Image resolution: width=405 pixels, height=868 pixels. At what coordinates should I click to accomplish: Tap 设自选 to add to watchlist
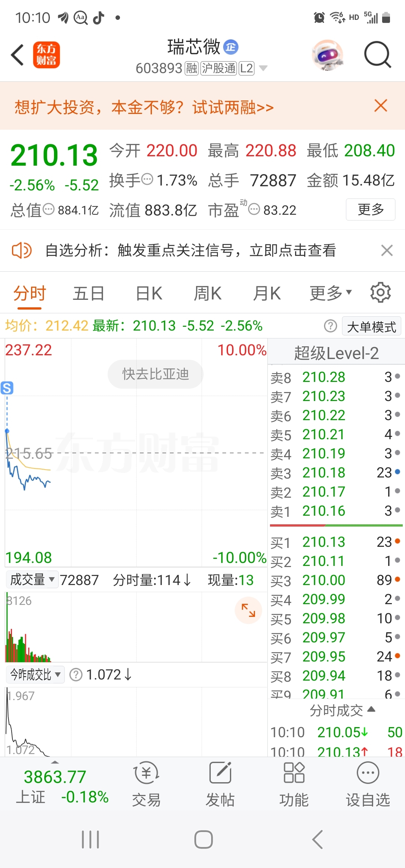click(368, 784)
